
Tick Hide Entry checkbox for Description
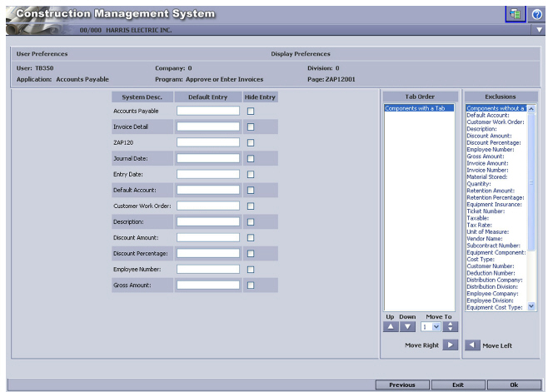pos(251,222)
